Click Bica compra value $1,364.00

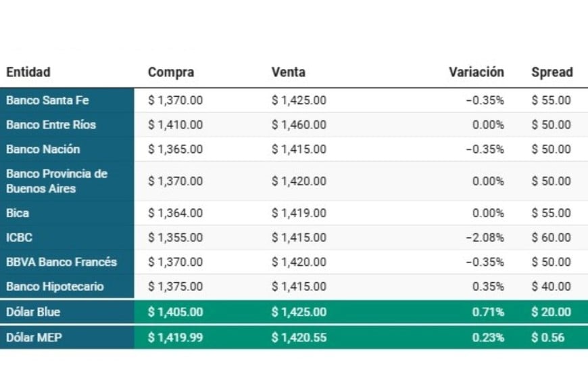coord(175,213)
